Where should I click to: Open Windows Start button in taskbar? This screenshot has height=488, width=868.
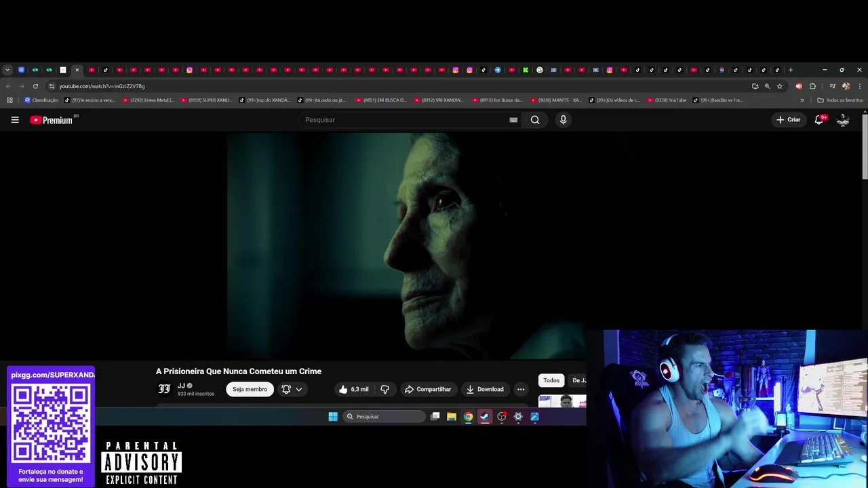(x=333, y=417)
